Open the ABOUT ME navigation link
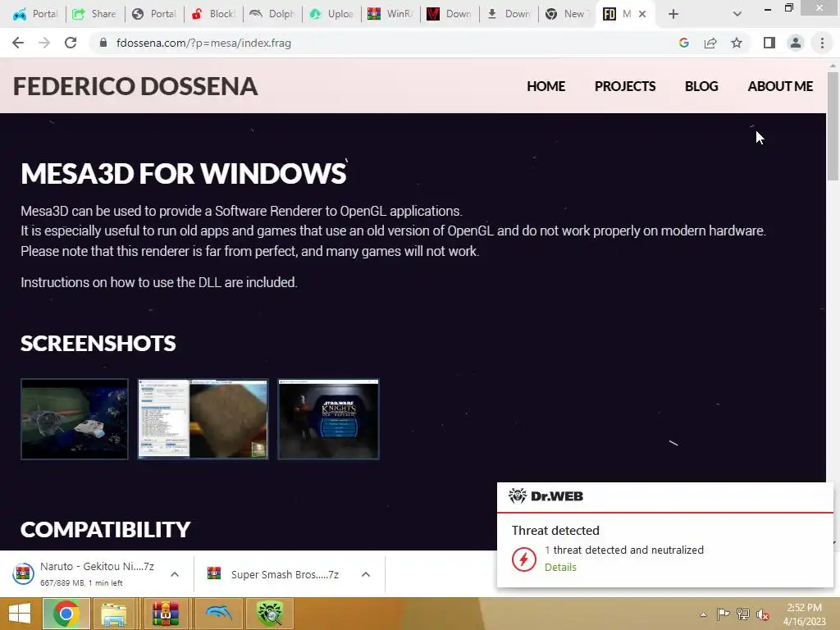Viewport: 840px width, 630px height. coord(780,86)
